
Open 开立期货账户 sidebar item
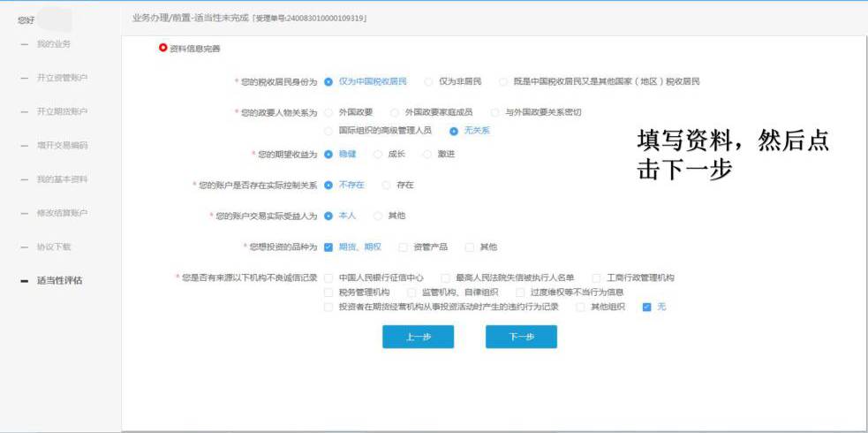click(62, 111)
